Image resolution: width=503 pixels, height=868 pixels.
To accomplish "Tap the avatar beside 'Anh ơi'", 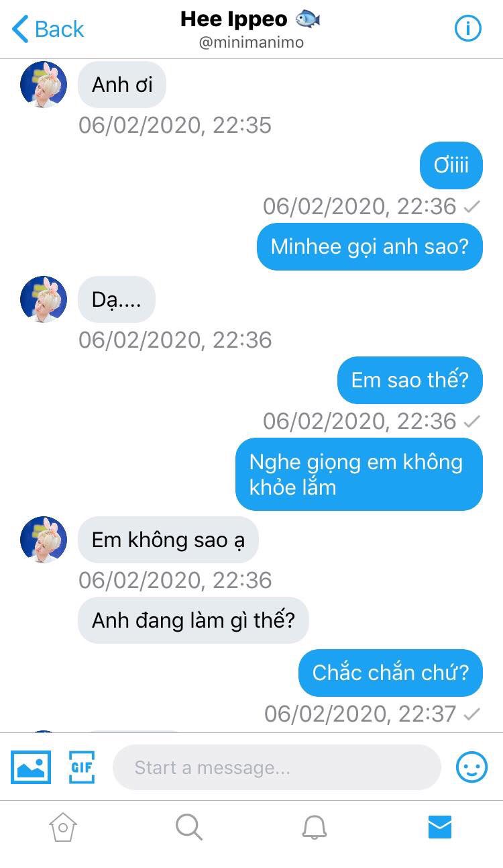I will pos(44,85).
